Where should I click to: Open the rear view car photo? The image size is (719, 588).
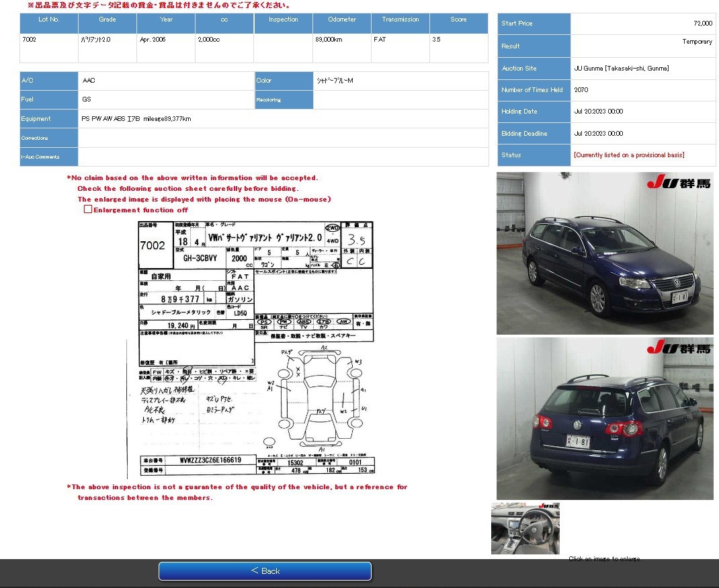tap(605, 418)
